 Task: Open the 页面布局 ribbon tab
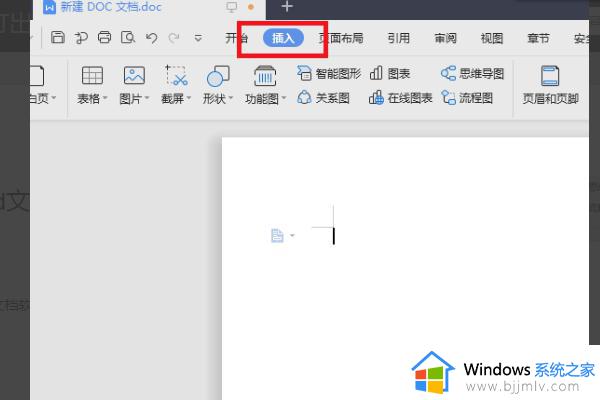pos(341,38)
